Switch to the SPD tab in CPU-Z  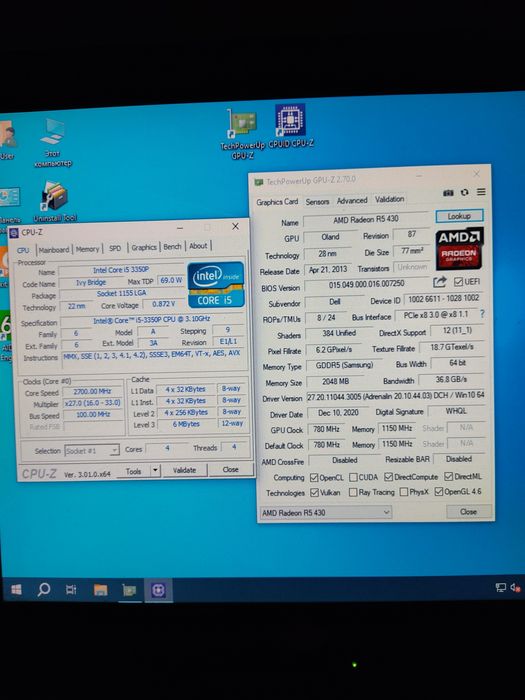click(115, 248)
